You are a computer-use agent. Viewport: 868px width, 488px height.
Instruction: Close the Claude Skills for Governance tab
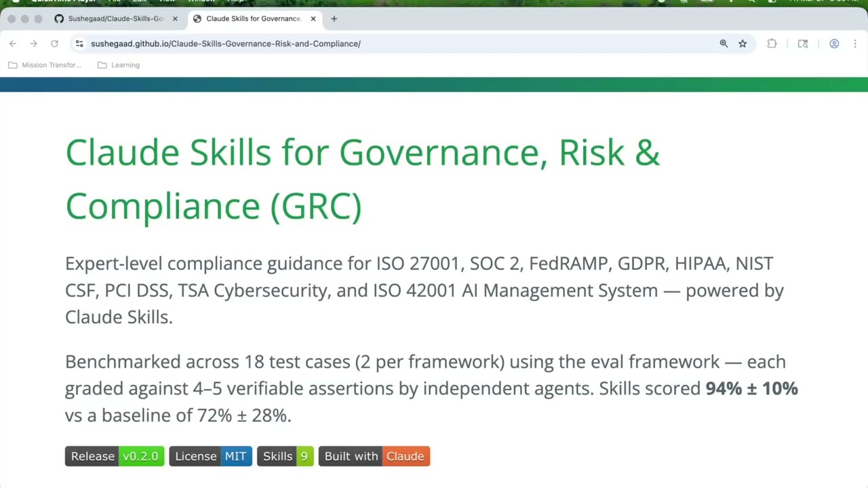coord(313,18)
